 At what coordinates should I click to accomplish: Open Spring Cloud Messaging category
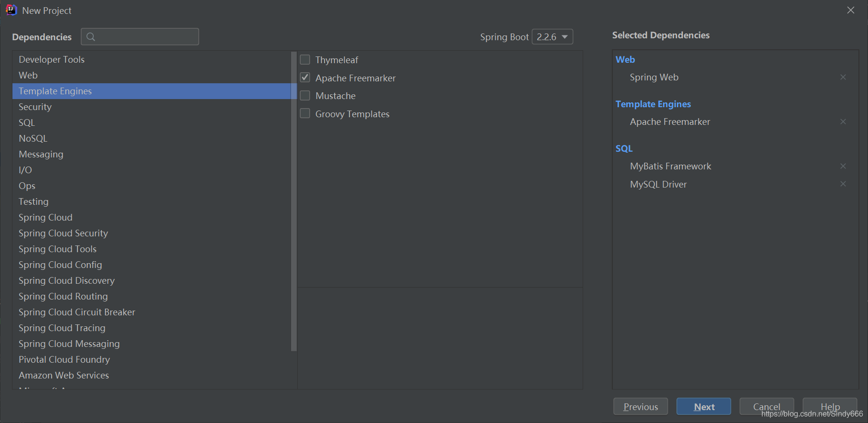click(152, 344)
